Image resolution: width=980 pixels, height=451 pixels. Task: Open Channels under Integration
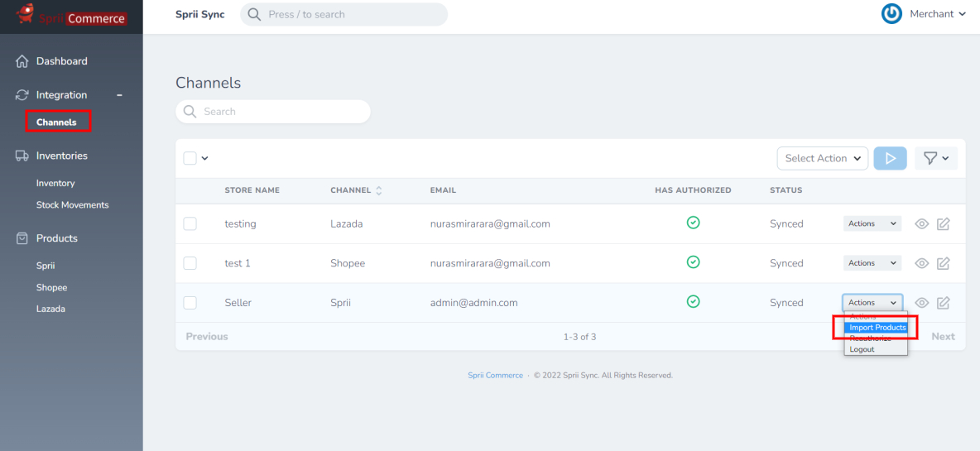[56, 122]
